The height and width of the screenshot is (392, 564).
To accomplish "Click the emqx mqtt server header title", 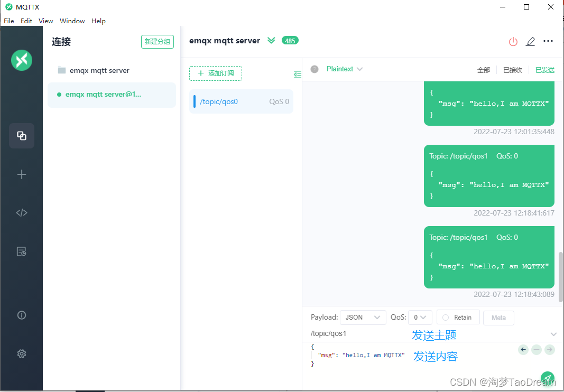I will [225, 41].
